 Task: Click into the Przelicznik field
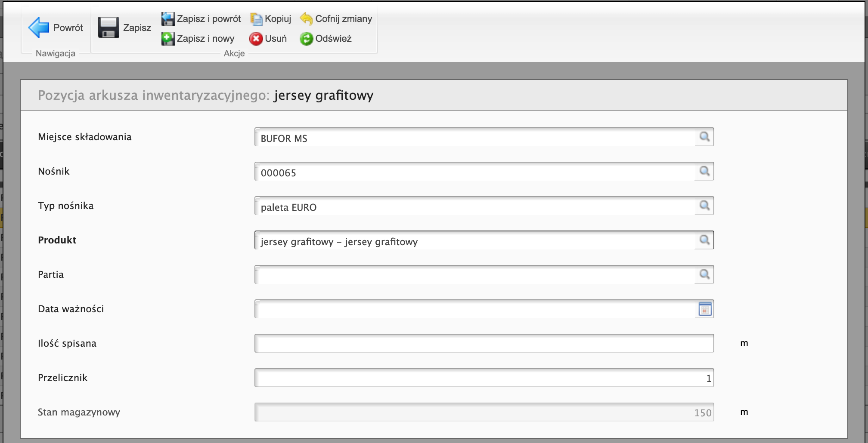pyautogui.click(x=484, y=378)
